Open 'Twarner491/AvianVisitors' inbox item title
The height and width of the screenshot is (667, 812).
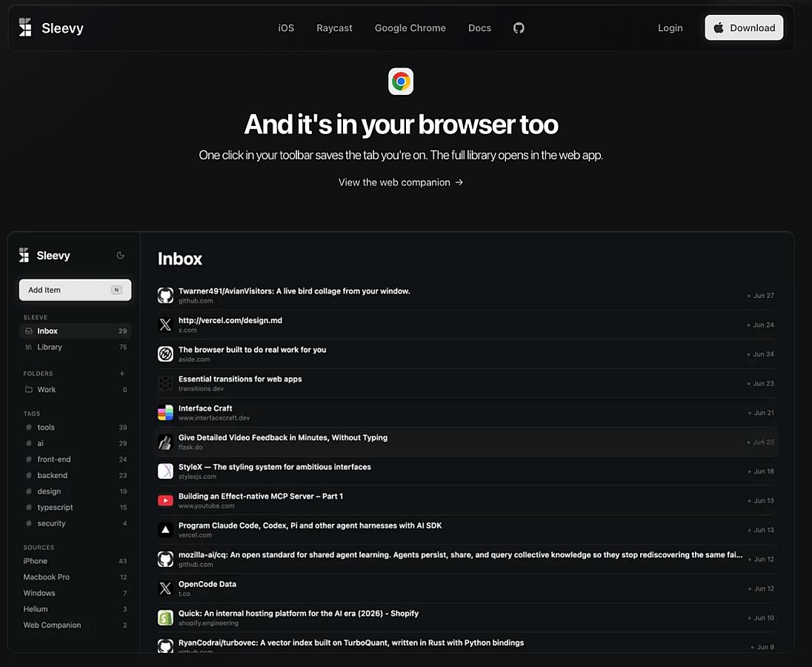[x=294, y=291]
